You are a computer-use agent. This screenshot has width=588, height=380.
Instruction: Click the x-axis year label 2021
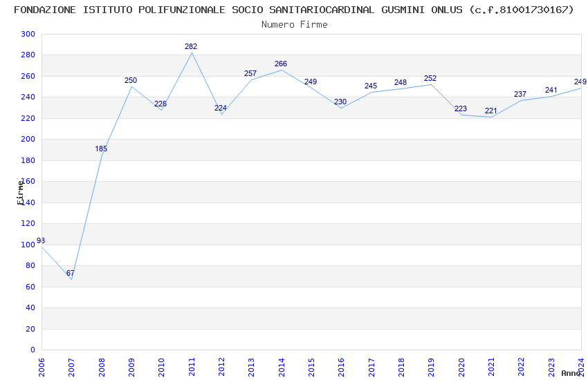tap(491, 368)
